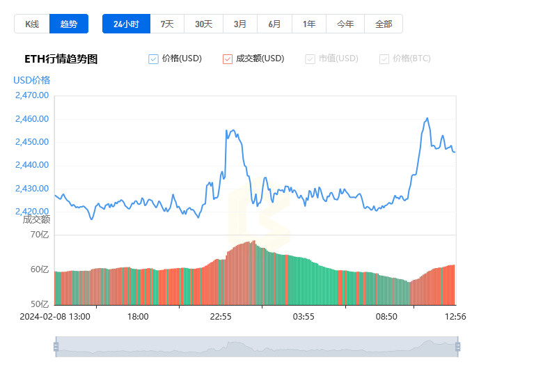The height and width of the screenshot is (392, 543).
Task: Choose the 30天 time range
Action: (203, 24)
